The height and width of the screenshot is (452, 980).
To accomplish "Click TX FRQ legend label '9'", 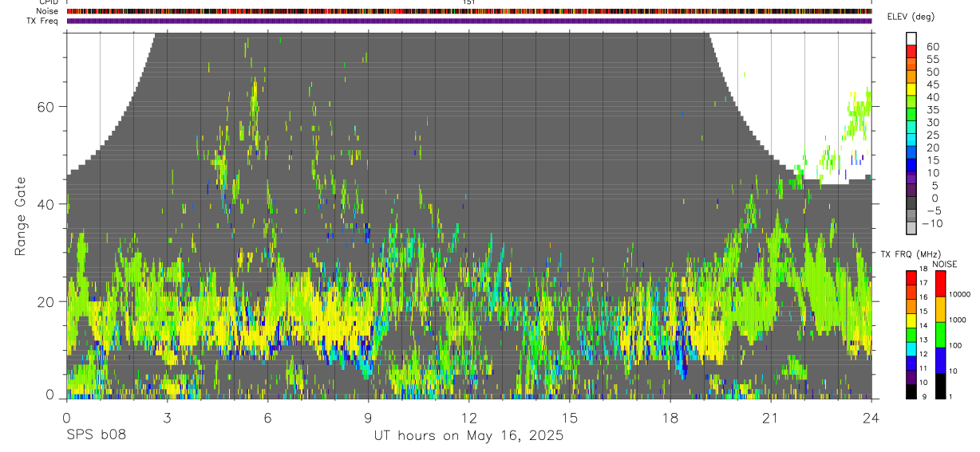I will coord(924,396).
